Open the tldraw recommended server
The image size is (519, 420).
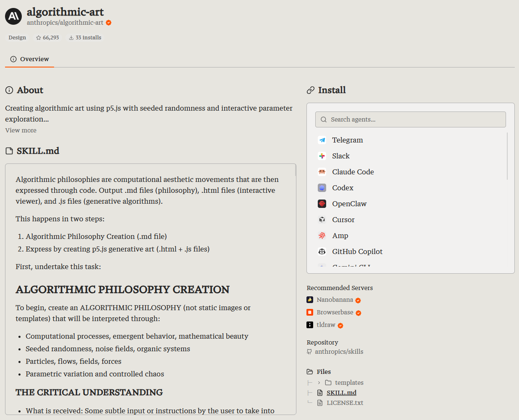coord(326,325)
